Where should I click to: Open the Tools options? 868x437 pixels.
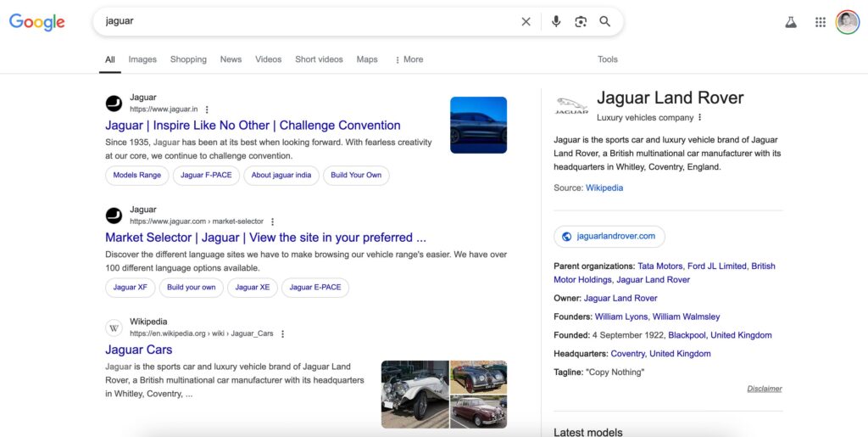[x=607, y=59]
